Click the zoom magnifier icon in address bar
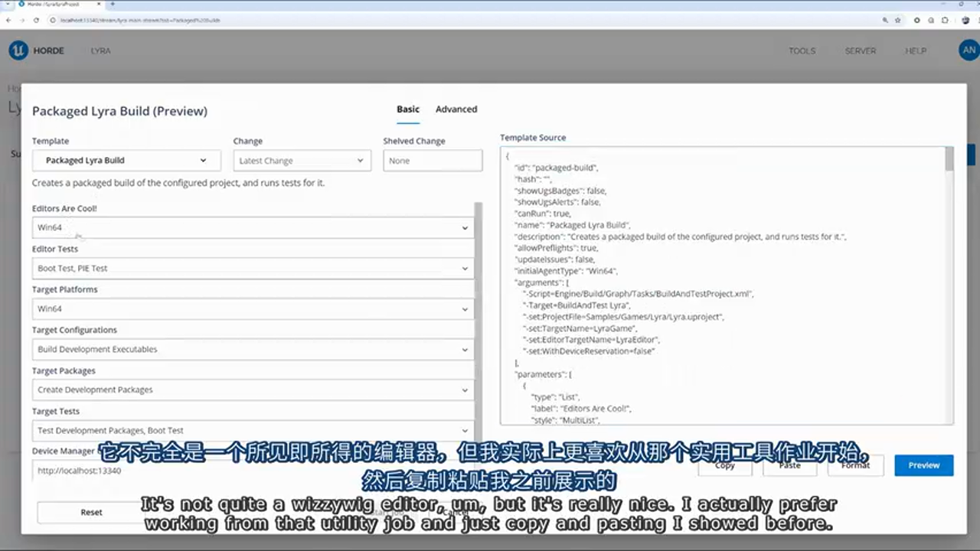 coord(885,20)
